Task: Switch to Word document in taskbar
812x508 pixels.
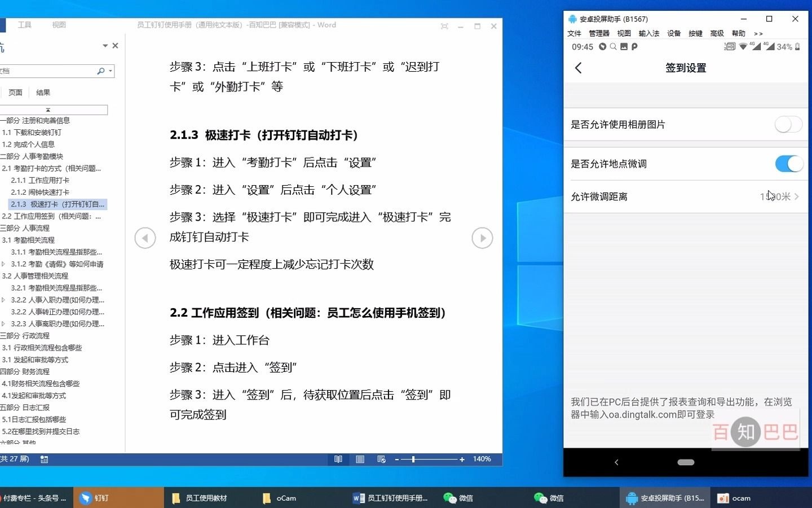Action: tap(390, 498)
